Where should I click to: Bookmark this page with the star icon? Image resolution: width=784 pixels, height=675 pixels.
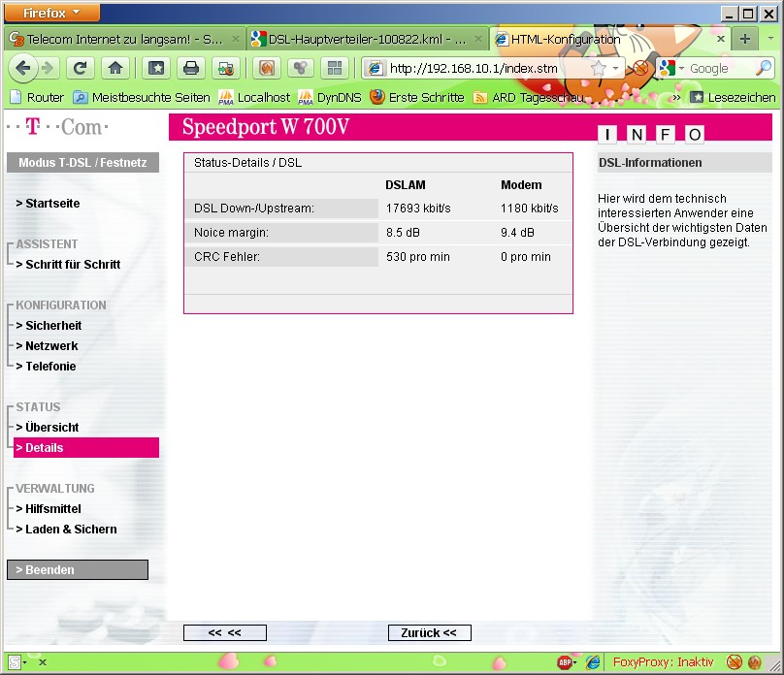(598, 68)
